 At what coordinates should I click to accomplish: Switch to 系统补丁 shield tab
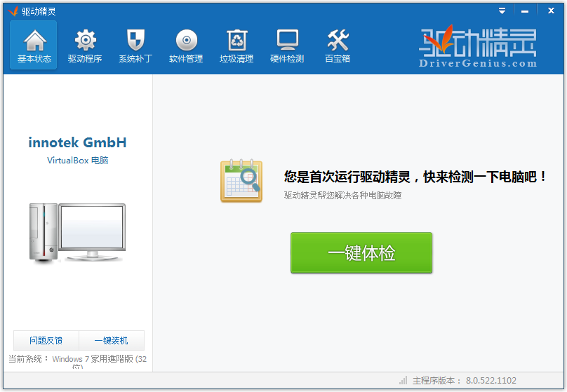click(135, 45)
